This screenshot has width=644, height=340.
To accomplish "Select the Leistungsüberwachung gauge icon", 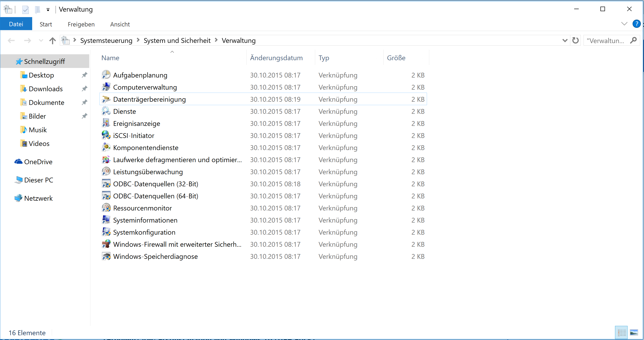I will coord(106,171).
